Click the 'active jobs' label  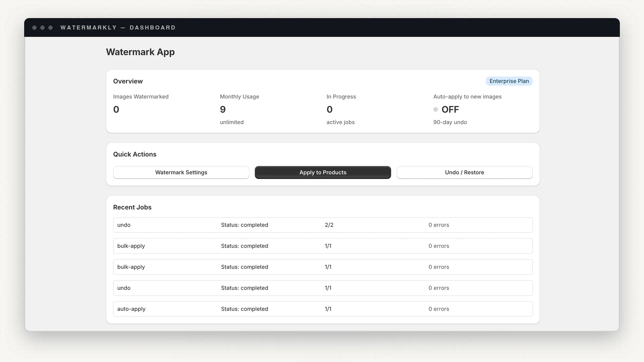click(340, 122)
